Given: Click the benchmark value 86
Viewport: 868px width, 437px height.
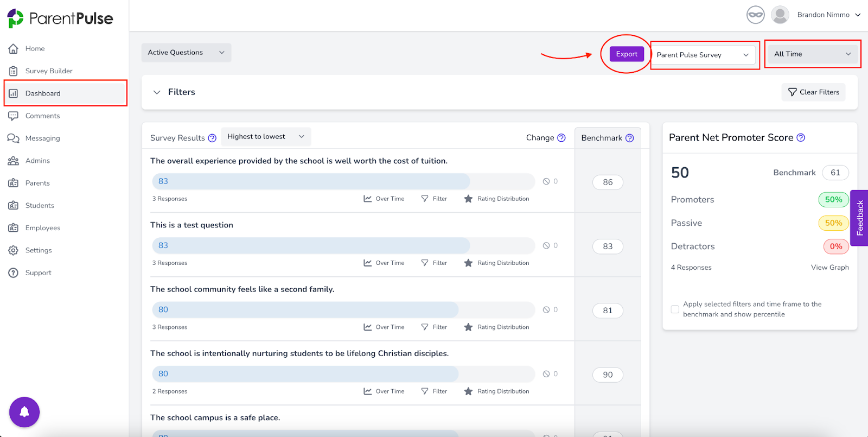Looking at the screenshot, I should pyautogui.click(x=608, y=182).
